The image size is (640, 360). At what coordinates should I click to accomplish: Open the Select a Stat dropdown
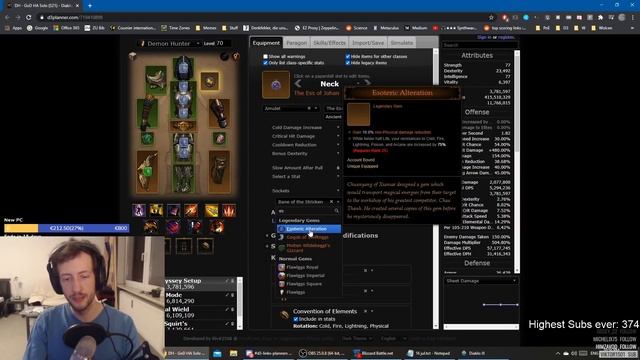pos(305,176)
